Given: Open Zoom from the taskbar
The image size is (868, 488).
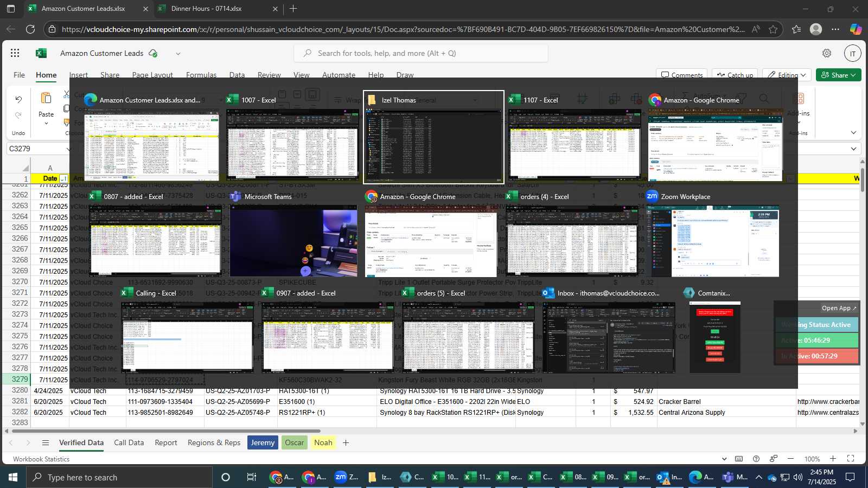Looking at the screenshot, I should point(347,477).
